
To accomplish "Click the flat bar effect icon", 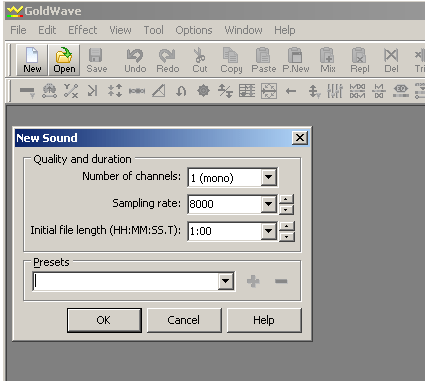I will pyautogui.click(x=27, y=91).
